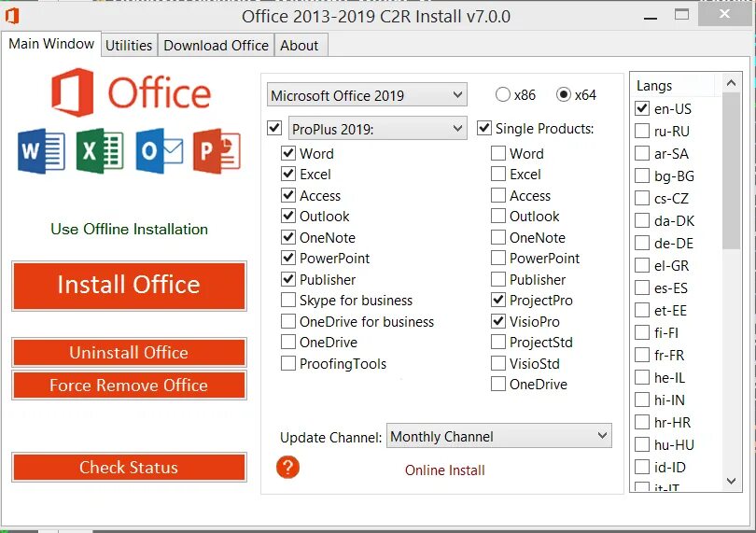Check Excel under Single Products

click(498, 175)
